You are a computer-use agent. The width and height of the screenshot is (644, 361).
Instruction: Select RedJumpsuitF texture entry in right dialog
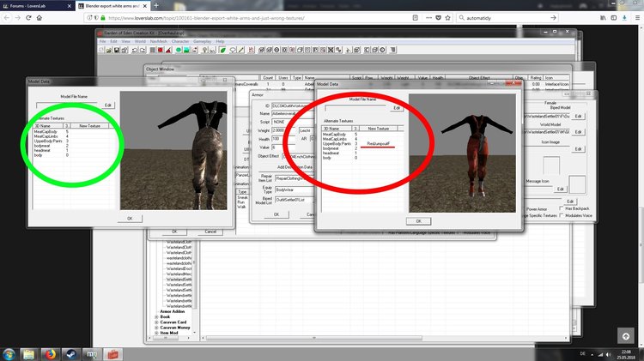(379, 144)
